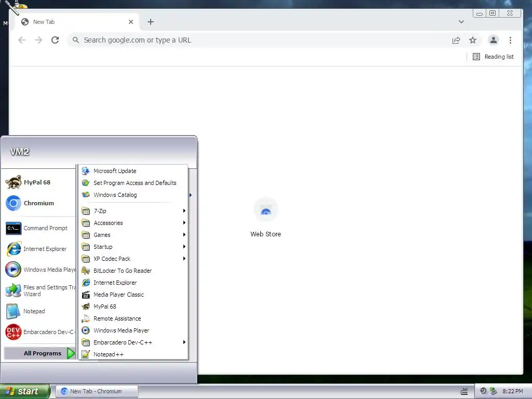The height and width of the screenshot is (399, 532).
Task: Reload the page with refresh icon
Action: point(55,40)
